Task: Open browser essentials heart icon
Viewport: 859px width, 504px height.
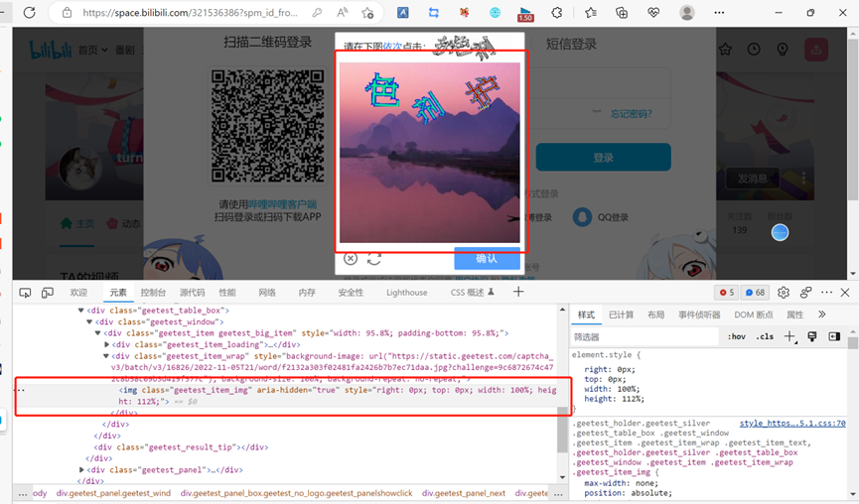Action: coord(653,12)
